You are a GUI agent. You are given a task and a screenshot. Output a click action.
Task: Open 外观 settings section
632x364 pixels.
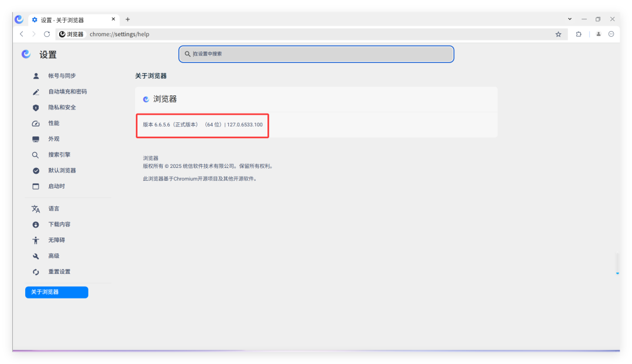54,139
